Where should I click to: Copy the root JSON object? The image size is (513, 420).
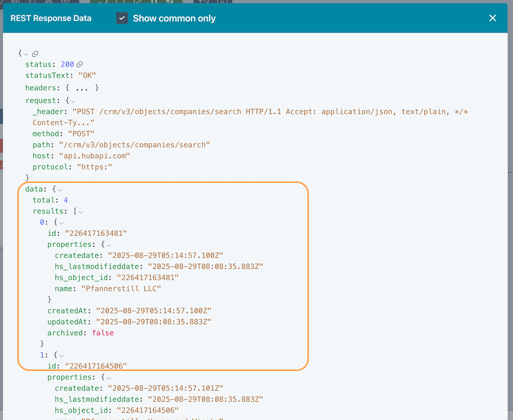tap(35, 54)
